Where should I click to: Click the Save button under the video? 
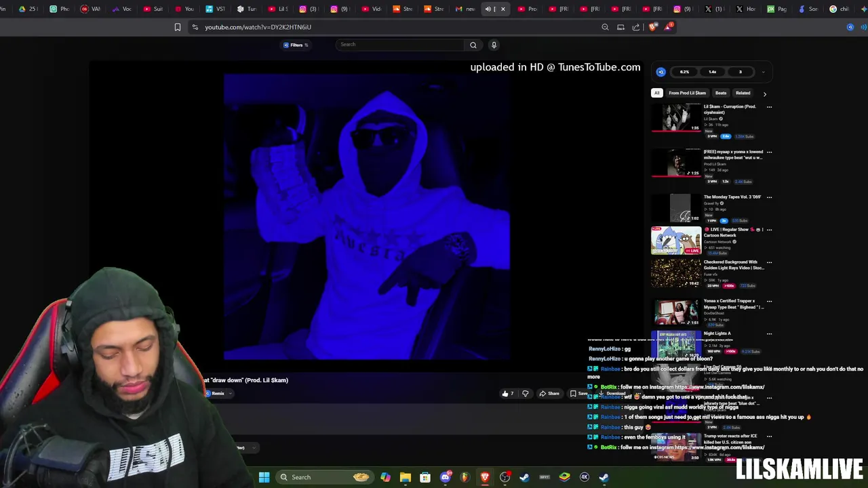pyautogui.click(x=579, y=393)
